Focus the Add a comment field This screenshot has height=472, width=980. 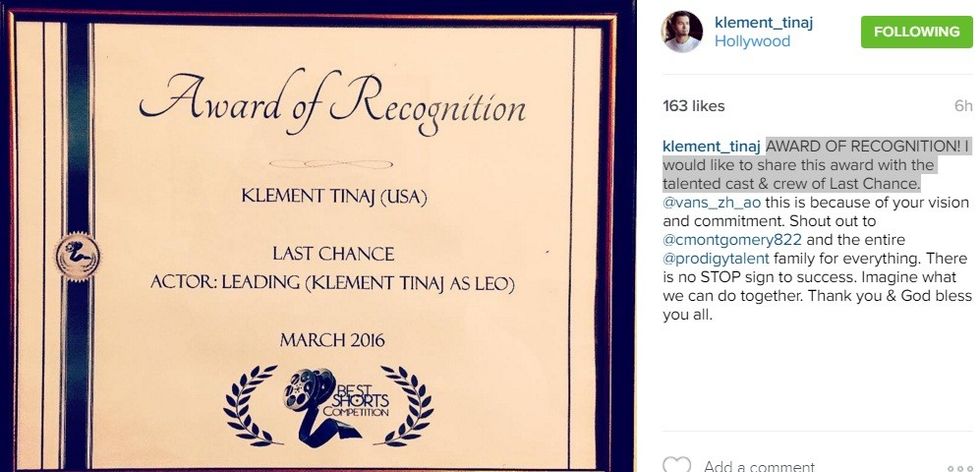760,465
